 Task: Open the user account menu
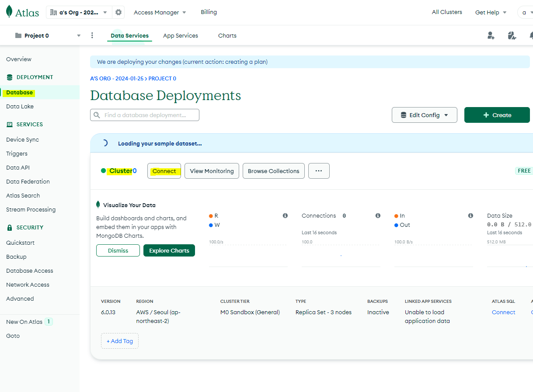525,12
